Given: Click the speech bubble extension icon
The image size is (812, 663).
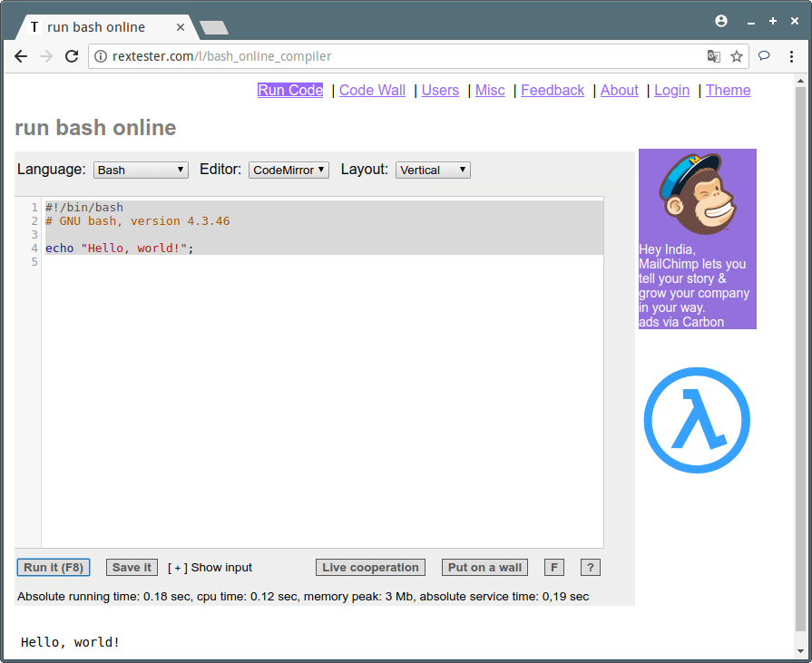Looking at the screenshot, I should [x=764, y=56].
